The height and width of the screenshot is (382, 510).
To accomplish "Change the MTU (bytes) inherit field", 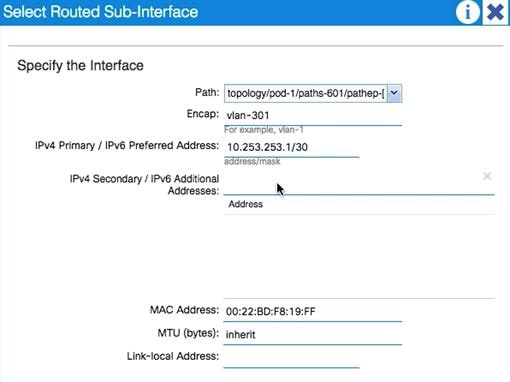I will (313, 335).
